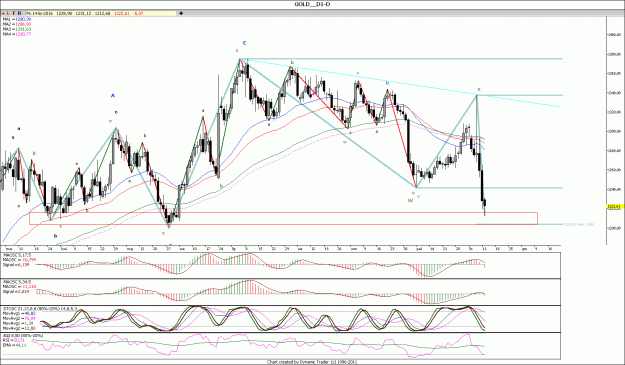Click the RSI value label in the bottom panel
Image resolution: width=625 pixels, height=365 pixels.
tap(14, 340)
